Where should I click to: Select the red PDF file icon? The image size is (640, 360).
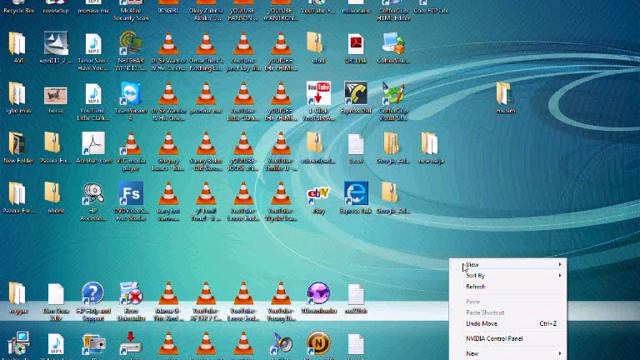point(356,44)
